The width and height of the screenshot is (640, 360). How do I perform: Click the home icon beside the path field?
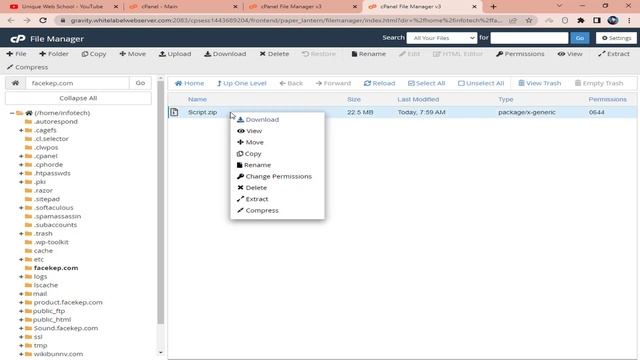(16, 83)
